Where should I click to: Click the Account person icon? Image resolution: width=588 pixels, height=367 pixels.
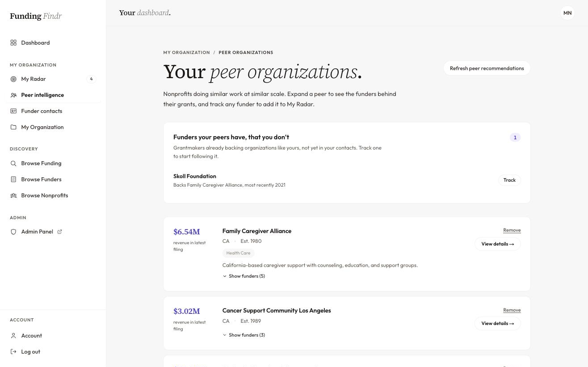(x=13, y=336)
